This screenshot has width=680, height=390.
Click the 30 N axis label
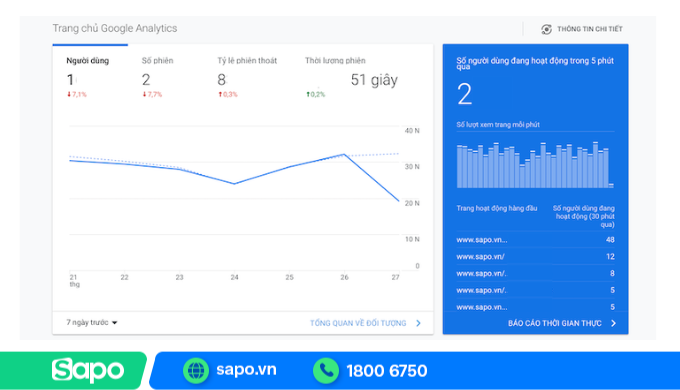tap(412, 167)
